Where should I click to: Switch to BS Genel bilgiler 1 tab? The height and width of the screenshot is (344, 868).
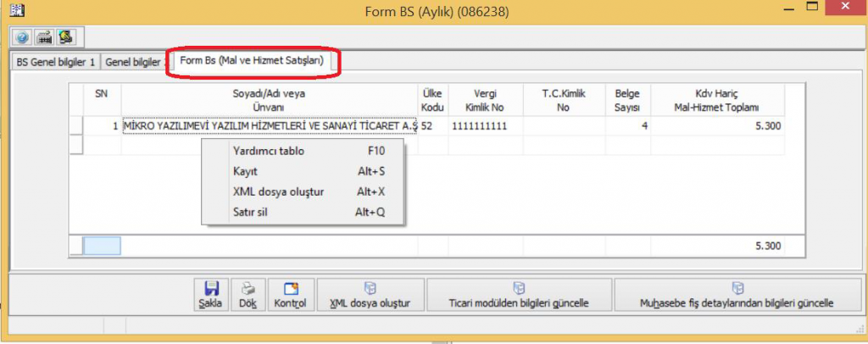56,62
